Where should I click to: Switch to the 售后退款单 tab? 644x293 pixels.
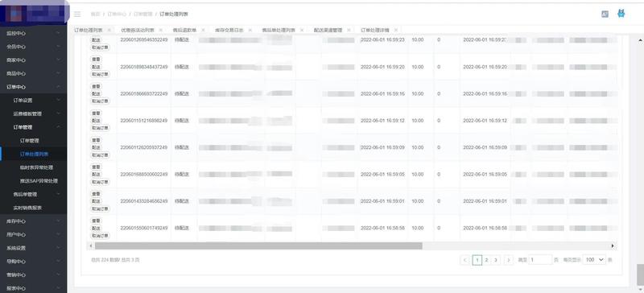tap(184, 30)
